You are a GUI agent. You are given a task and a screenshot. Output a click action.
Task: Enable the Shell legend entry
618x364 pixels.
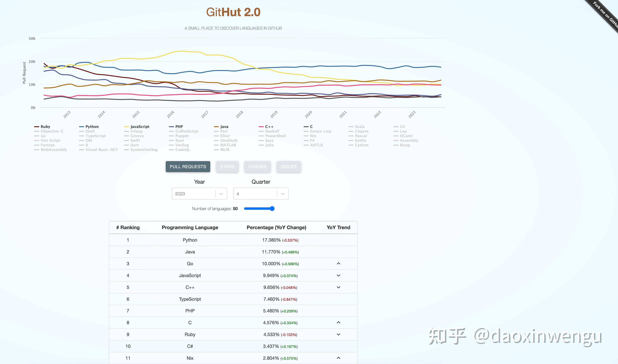pyautogui.click(x=87, y=131)
